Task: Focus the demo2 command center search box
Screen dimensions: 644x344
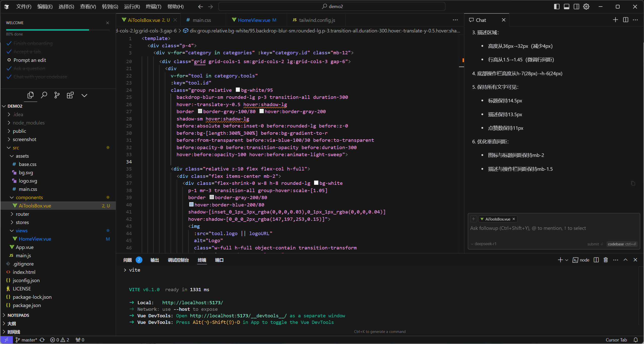Action: click(x=332, y=7)
